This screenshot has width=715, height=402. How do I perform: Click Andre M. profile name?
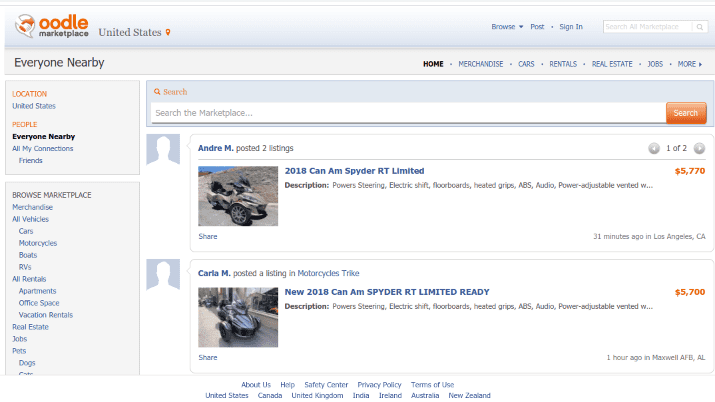point(216,148)
